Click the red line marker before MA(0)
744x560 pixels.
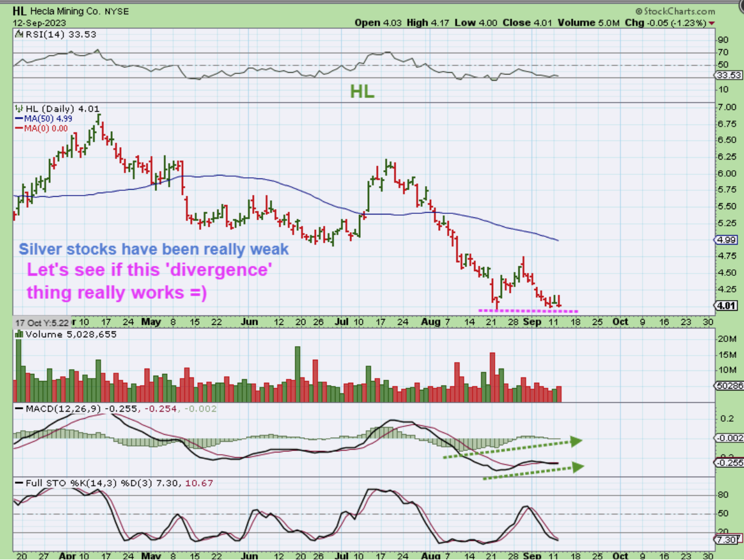pyautogui.click(x=18, y=128)
